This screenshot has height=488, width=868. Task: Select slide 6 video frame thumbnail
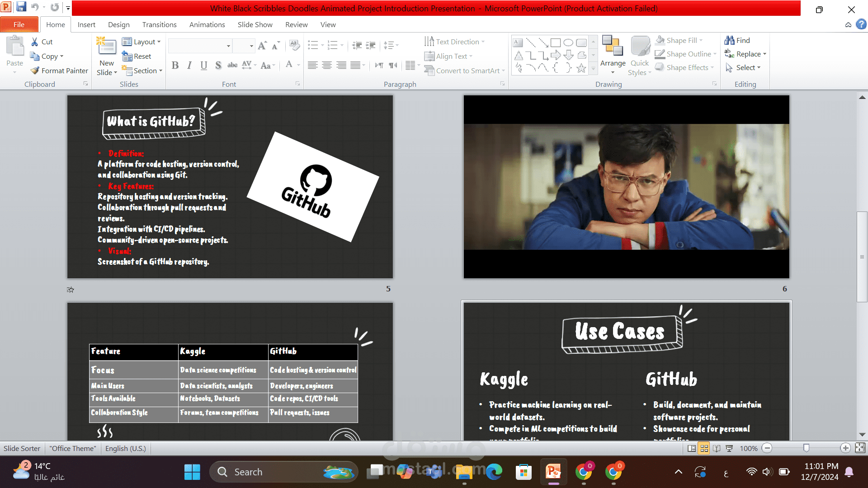pos(627,187)
